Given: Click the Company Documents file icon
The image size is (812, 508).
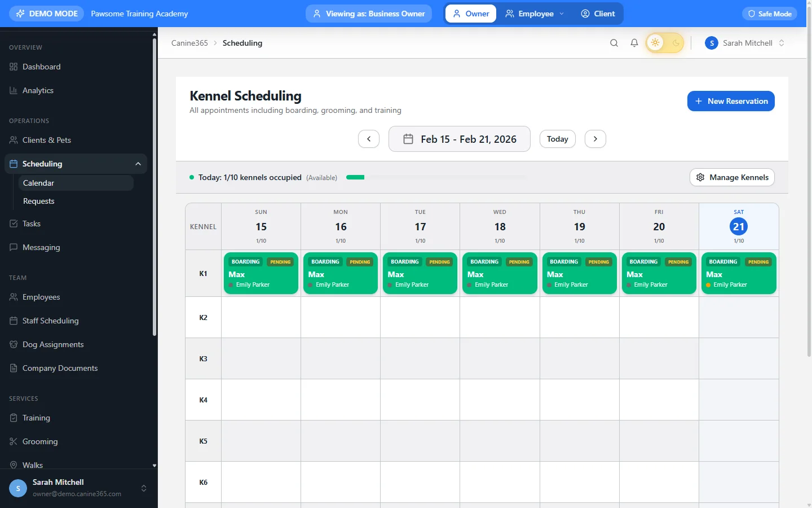Looking at the screenshot, I should (14, 368).
